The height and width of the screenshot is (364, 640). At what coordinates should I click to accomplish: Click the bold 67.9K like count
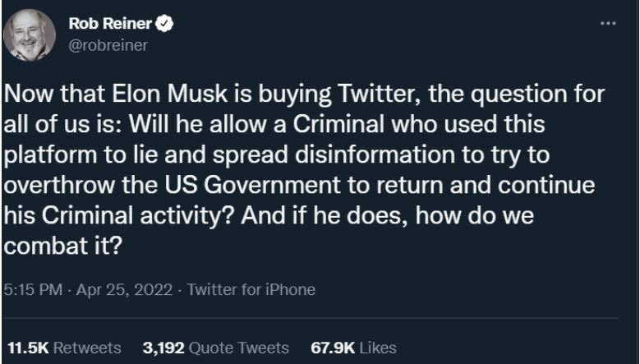(332, 348)
